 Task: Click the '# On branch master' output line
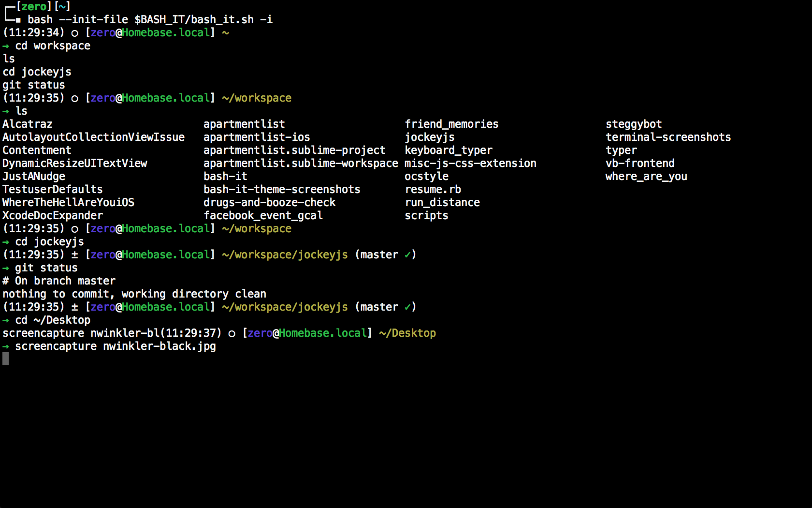coord(59,281)
